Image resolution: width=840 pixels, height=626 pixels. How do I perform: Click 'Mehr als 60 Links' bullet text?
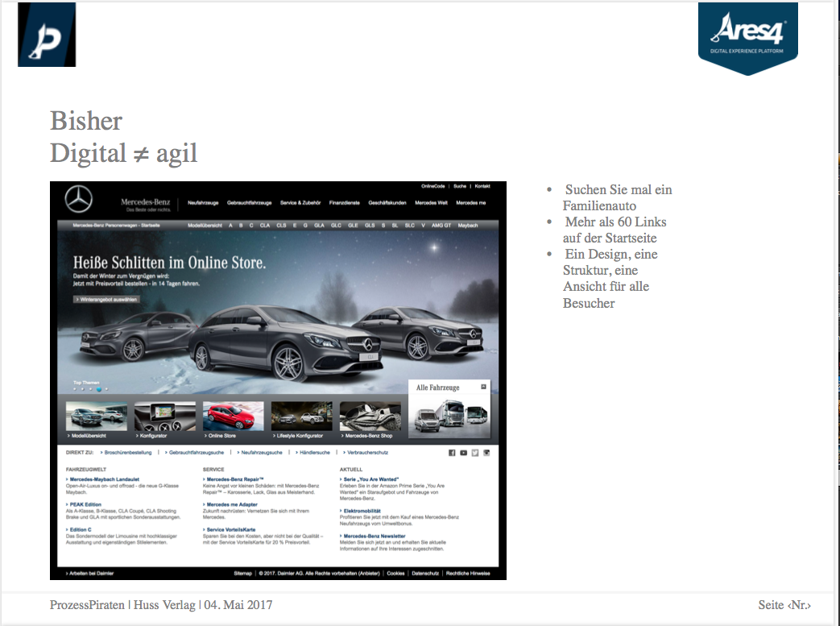(615, 222)
